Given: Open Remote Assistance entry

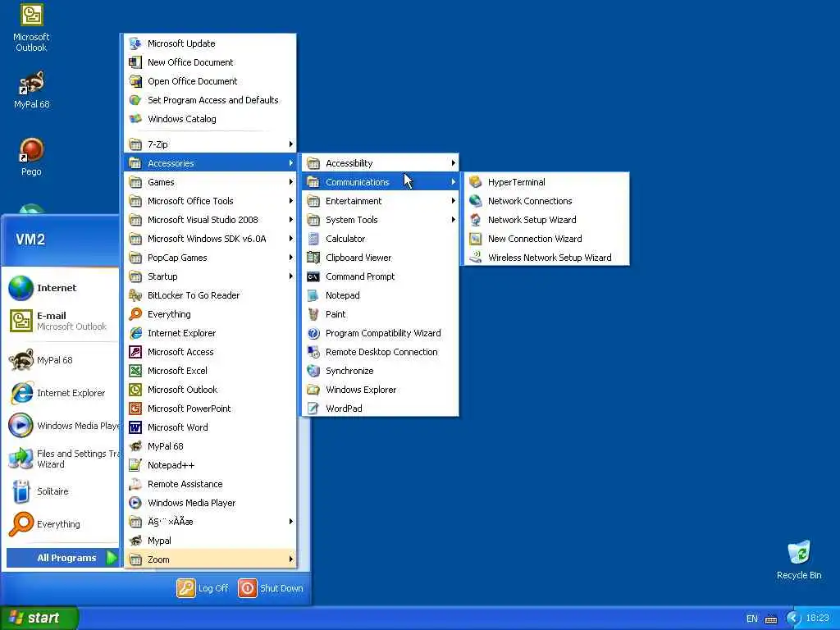Looking at the screenshot, I should pyautogui.click(x=211, y=484).
